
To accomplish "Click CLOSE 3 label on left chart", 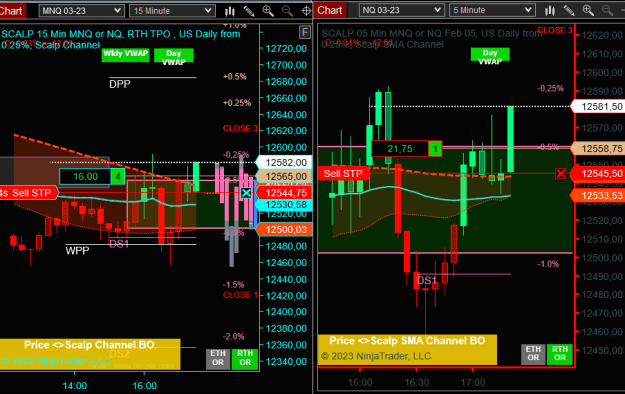I will pyautogui.click(x=240, y=128).
